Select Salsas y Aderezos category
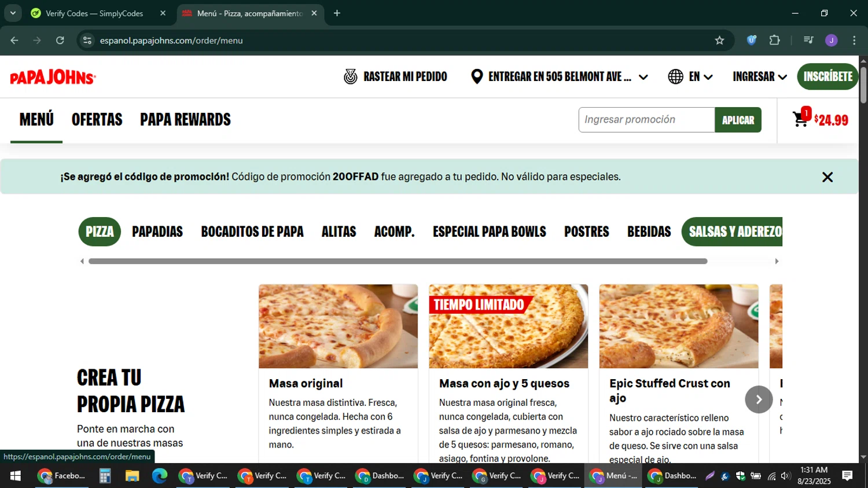868x488 pixels. tap(733, 232)
